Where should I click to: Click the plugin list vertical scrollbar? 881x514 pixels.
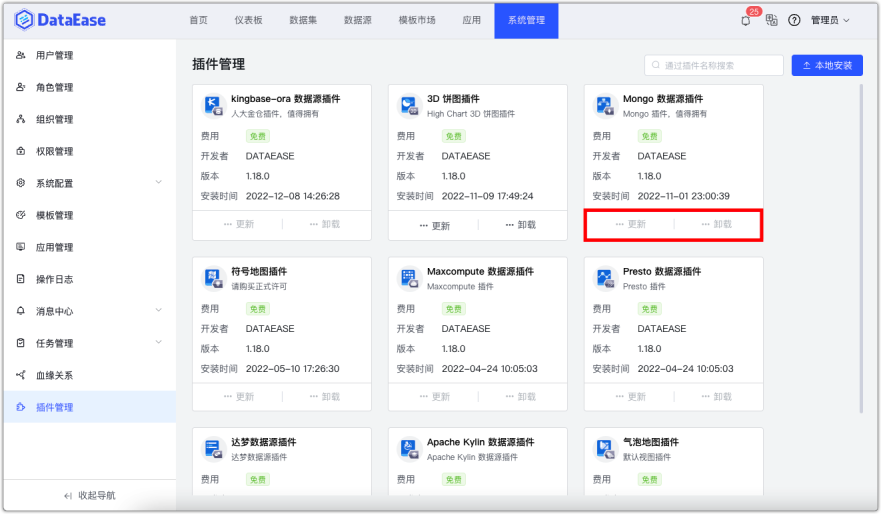(861, 248)
